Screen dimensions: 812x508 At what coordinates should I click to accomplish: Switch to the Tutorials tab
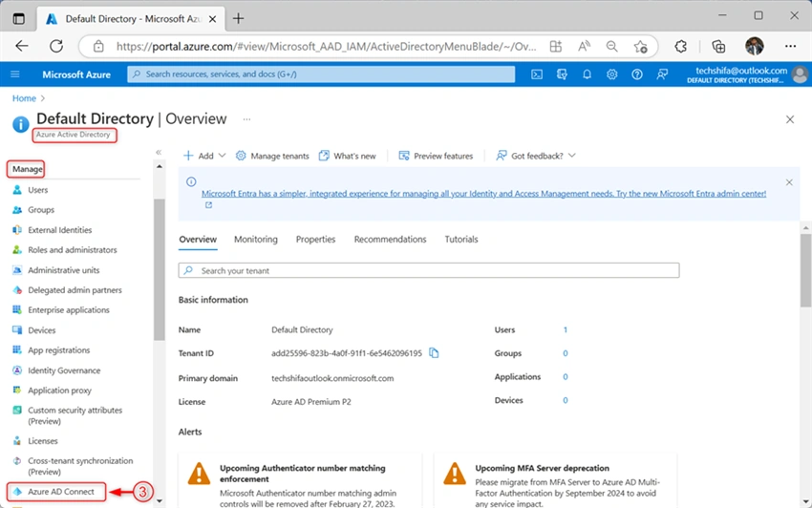(x=461, y=240)
